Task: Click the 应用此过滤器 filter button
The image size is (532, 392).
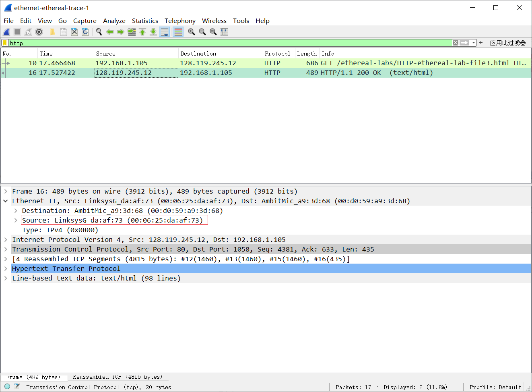Action: [x=508, y=43]
